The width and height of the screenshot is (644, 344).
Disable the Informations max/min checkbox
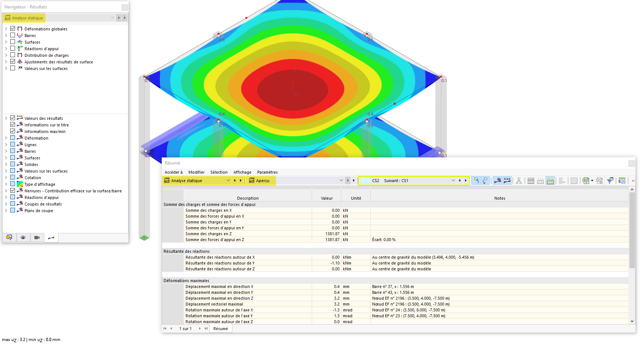[12, 131]
